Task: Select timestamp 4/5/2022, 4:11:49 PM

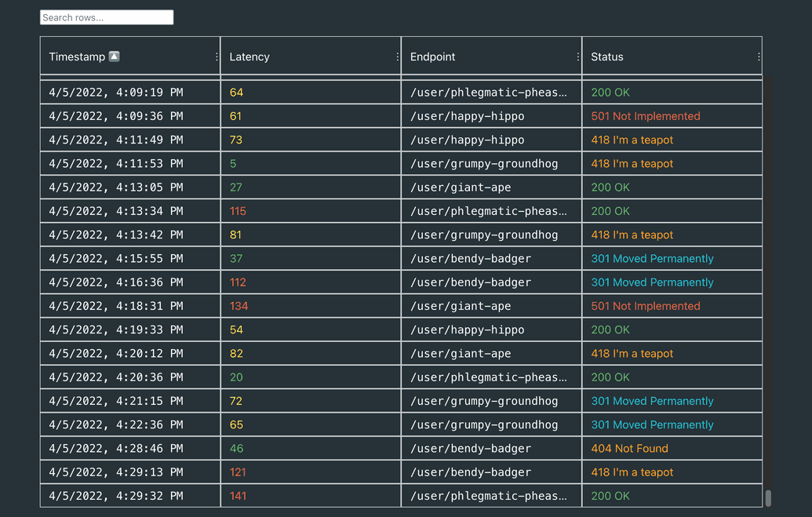Action: pyautogui.click(x=116, y=140)
